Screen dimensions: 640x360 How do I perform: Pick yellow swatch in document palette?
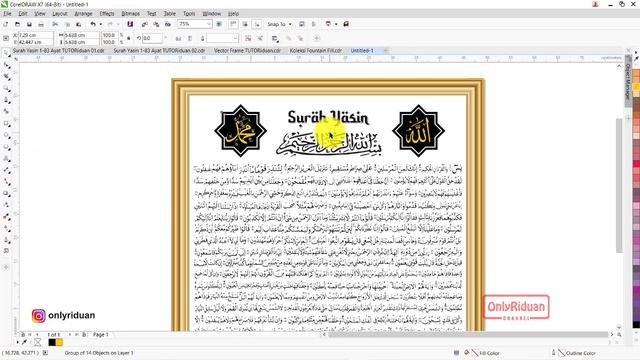pyautogui.click(x=59, y=342)
